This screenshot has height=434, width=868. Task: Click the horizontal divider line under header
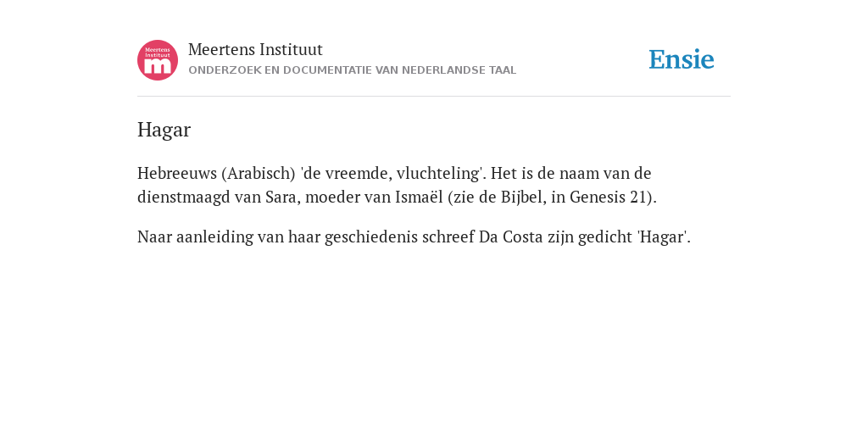[434, 97]
